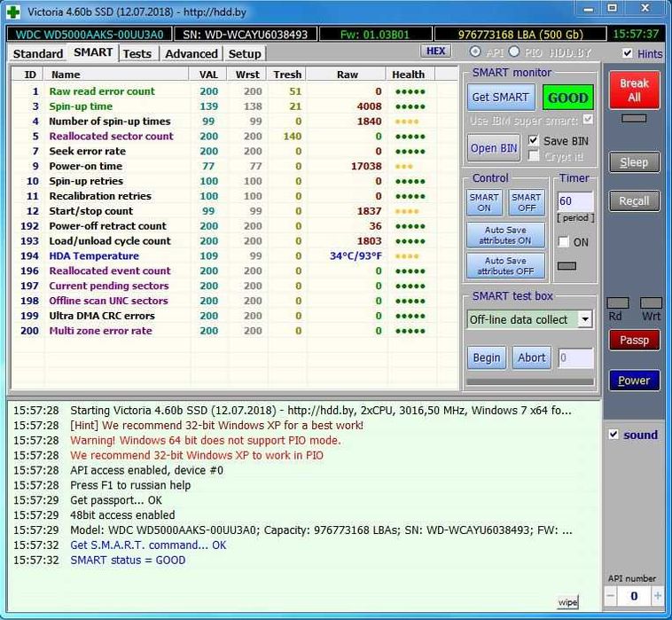Click the VAL column header

click(x=207, y=75)
